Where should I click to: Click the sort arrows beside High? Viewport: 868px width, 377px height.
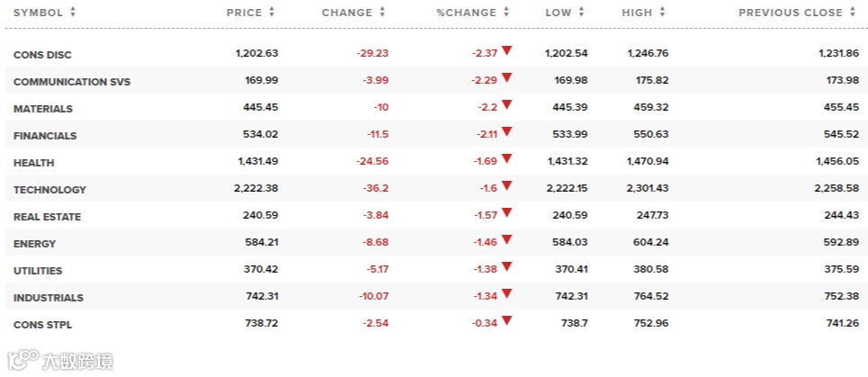point(663,13)
